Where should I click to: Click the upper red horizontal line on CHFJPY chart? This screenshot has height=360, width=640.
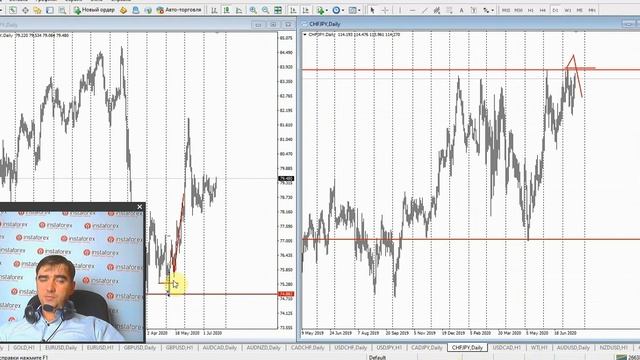click(471, 70)
